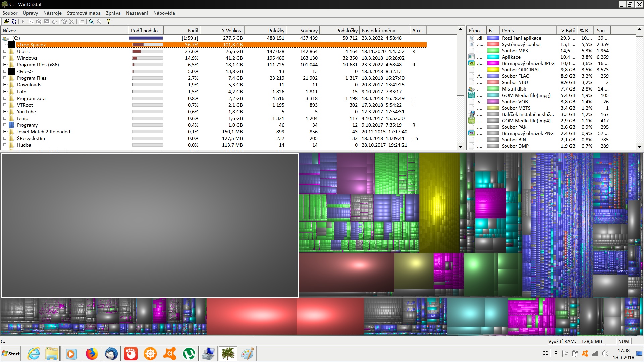Open the Nastavení menu
This screenshot has height=362, width=644.
click(137, 13)
